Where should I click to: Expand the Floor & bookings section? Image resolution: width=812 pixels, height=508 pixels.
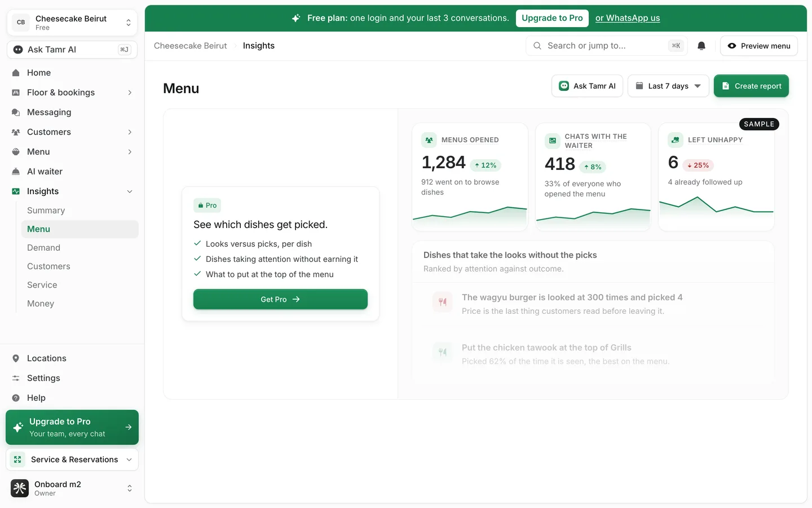click(x=130, y=93)
